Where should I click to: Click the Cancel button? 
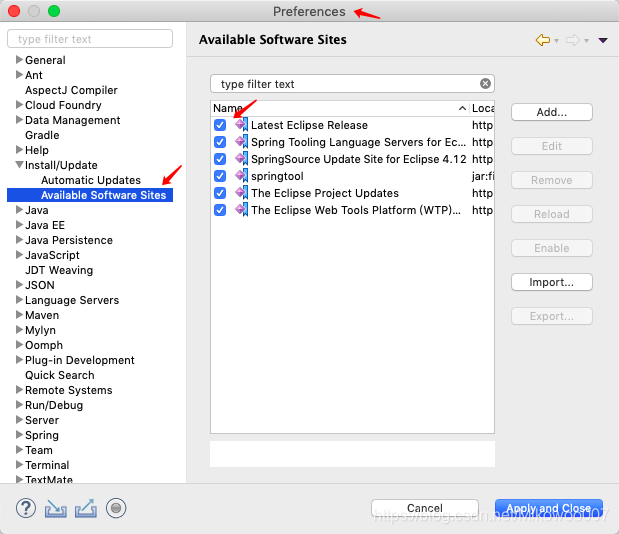point(425,508)
